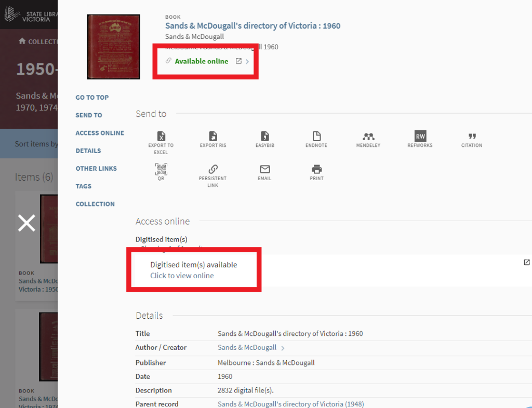Click to view online digitised item
This screenshot has height=408, width=532.
[x=182, y=276]
